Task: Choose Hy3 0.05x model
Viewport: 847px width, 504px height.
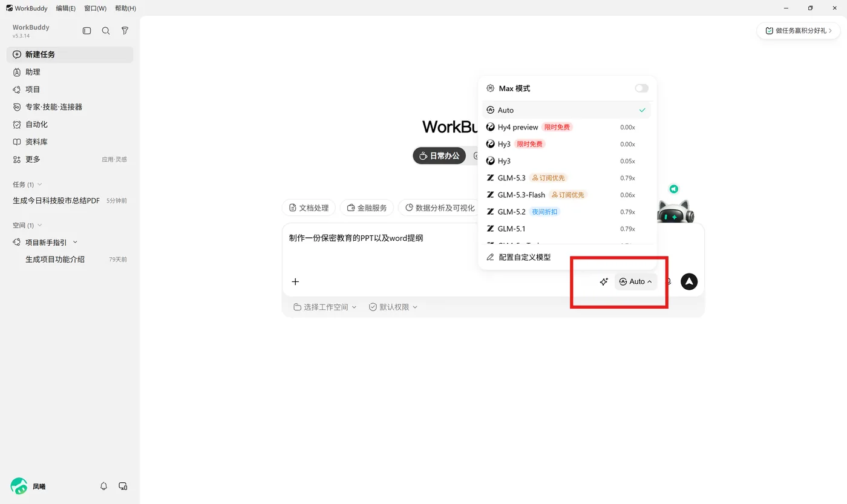Action: [x=567, y=161]
